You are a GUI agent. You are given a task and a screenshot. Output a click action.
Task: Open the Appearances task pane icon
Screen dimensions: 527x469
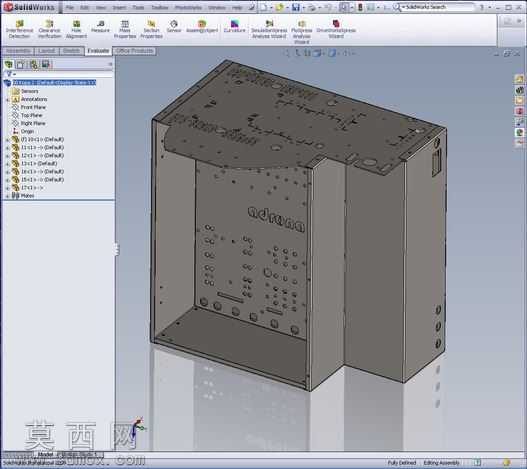[x=520, y=132]
